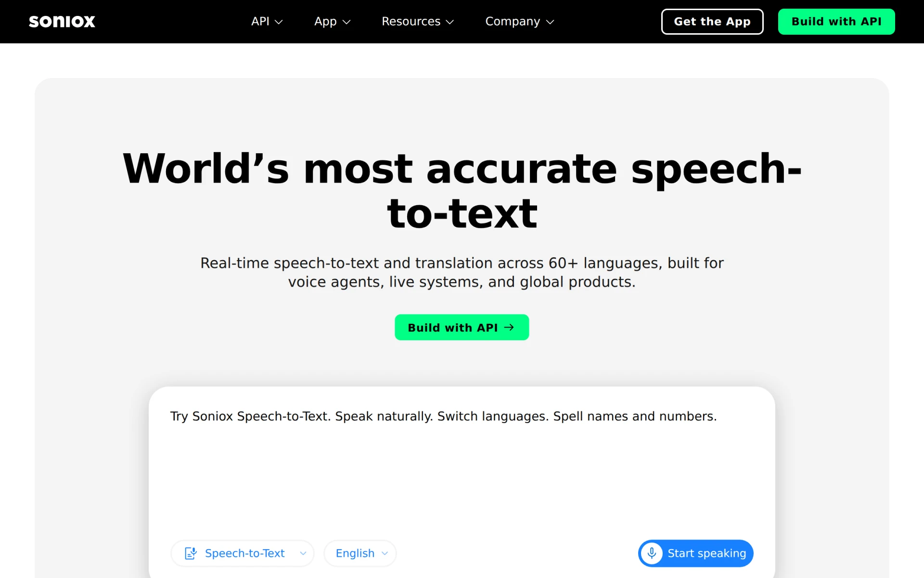Click the header Build with API button
This screenshot has width=924, height=578.
click(836, 22)
